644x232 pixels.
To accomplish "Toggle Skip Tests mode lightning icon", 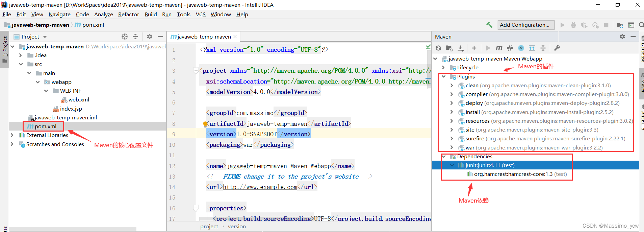I will [521, 48].
